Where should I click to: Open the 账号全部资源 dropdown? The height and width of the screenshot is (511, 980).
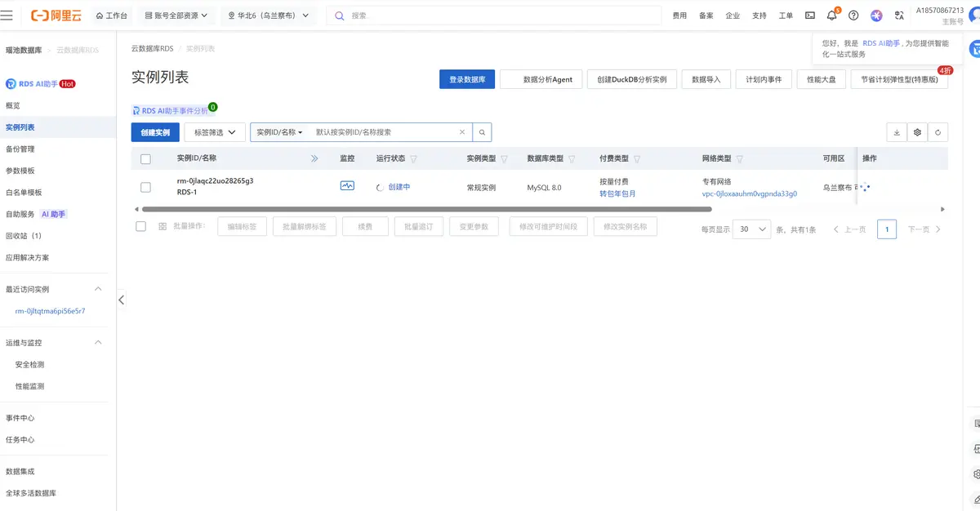tap(176, 16)
